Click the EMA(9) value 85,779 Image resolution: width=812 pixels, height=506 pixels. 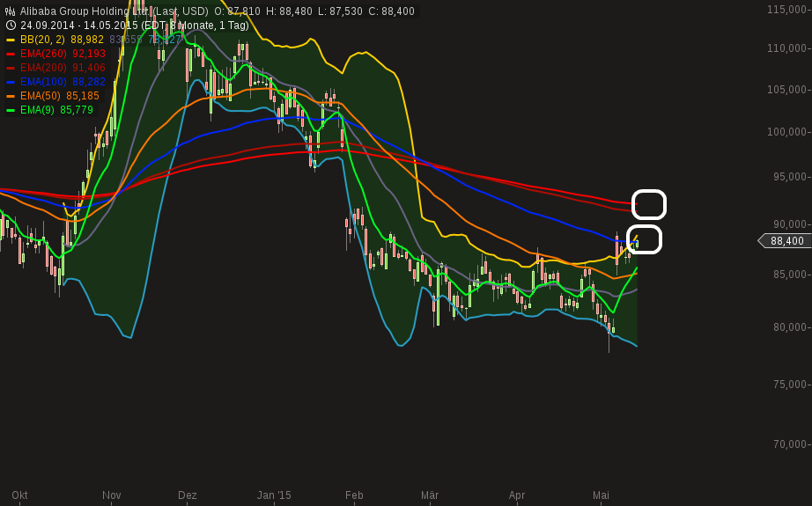[x=77, y=110]
